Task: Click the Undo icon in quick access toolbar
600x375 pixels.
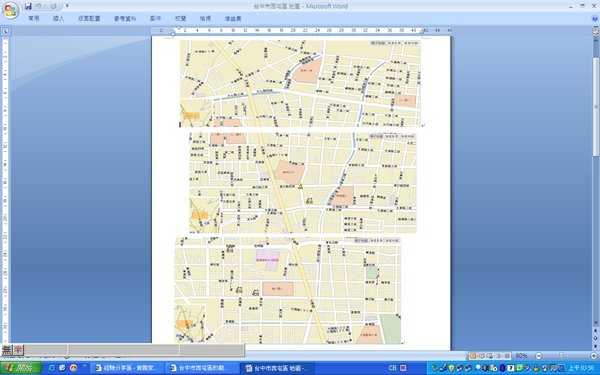Action: (38, 6)
